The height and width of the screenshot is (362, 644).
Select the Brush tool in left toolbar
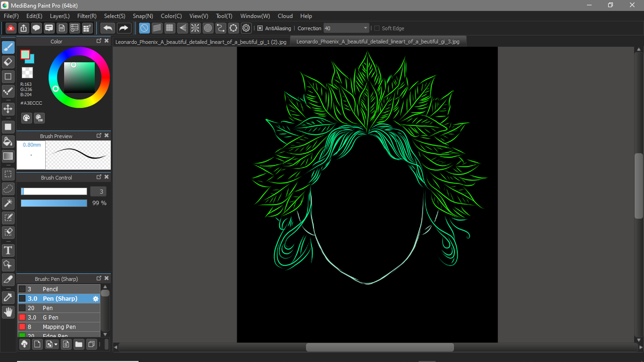[x=8, y=47]
